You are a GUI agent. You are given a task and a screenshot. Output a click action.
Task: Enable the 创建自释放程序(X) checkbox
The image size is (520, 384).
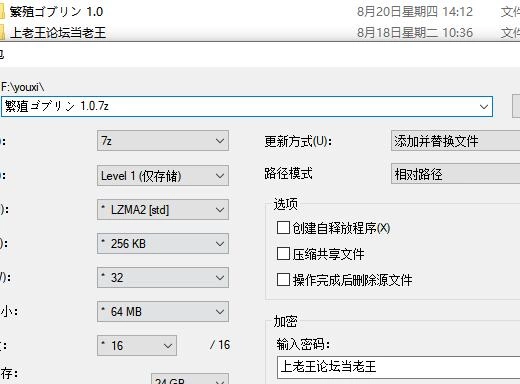click(x=283, y=228)
